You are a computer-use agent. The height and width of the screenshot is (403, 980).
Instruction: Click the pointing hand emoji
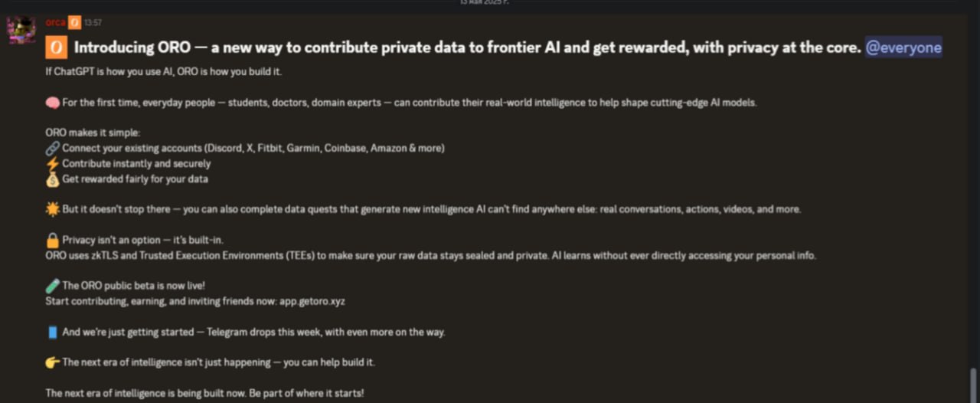click(52, 362)
